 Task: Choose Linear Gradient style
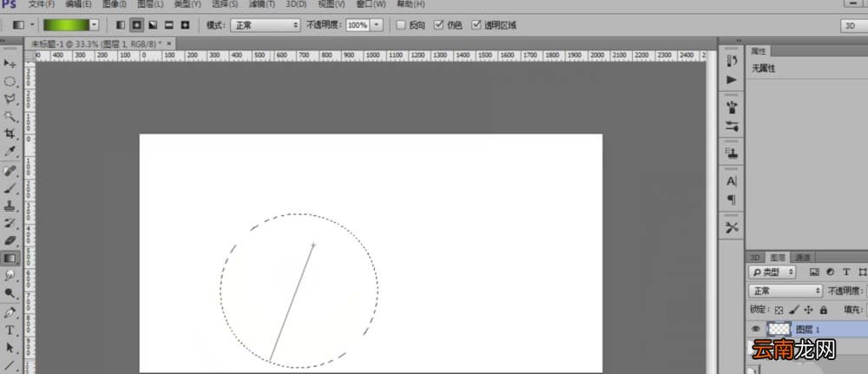[121, 25]
